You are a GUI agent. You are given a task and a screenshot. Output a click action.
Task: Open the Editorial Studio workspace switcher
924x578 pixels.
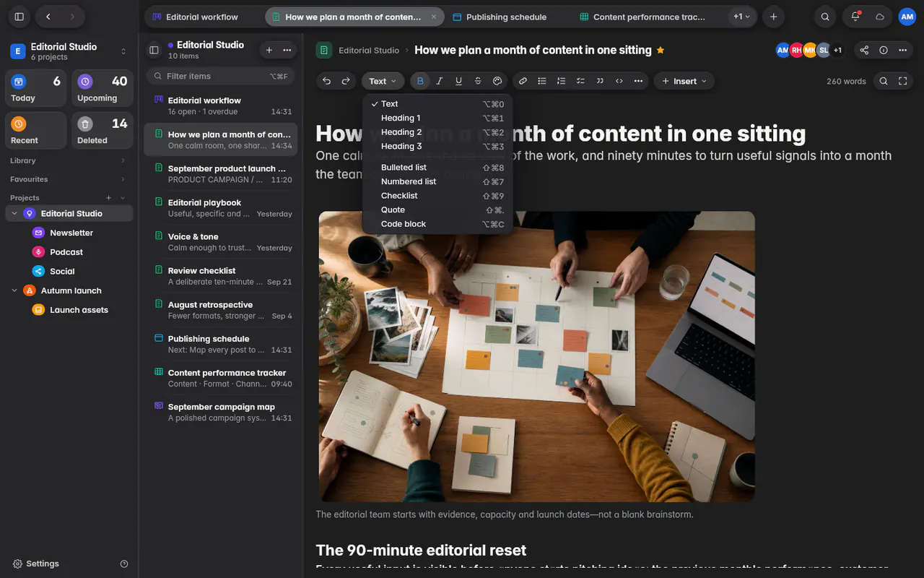pos(69,51)
